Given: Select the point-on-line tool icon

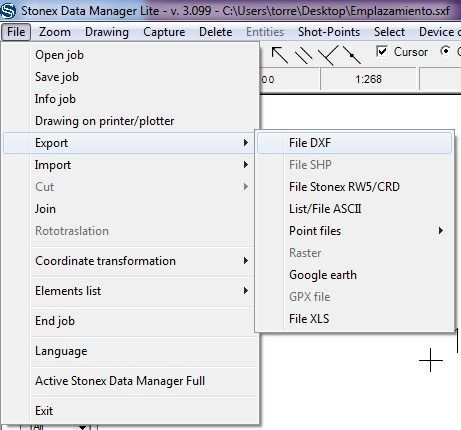Looking at the screenshot, I should point(352,55).
